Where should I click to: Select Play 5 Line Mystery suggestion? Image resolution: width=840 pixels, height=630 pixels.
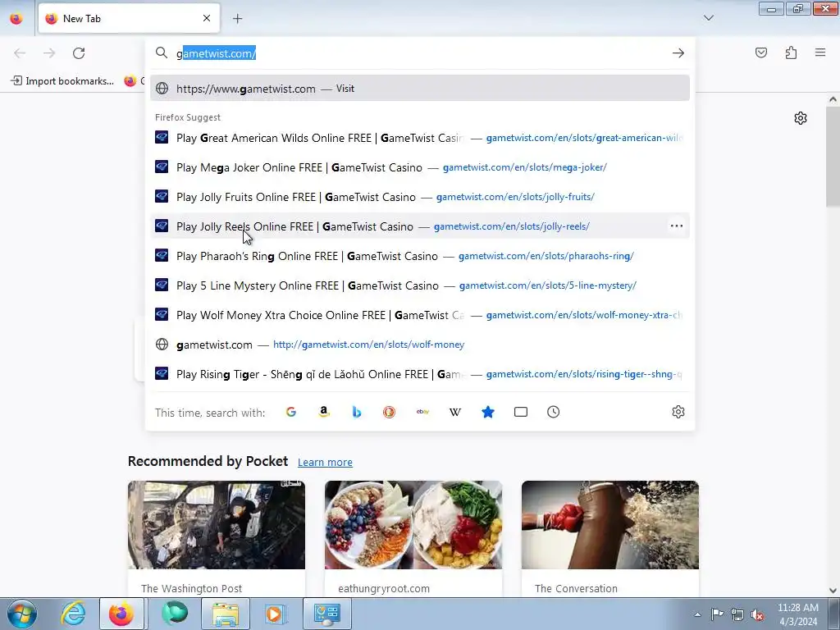point(420,285)
